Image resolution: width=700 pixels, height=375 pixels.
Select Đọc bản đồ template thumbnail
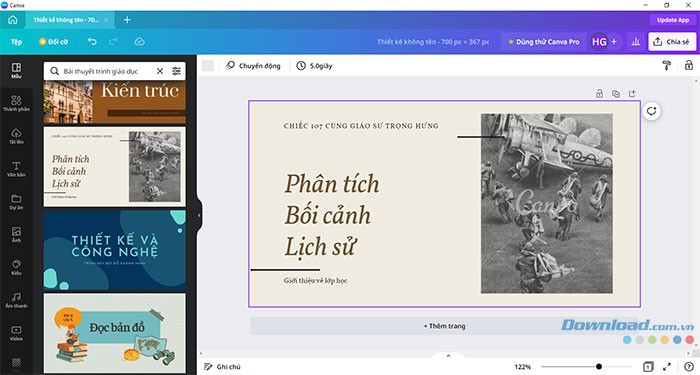(x=114, y=333)
